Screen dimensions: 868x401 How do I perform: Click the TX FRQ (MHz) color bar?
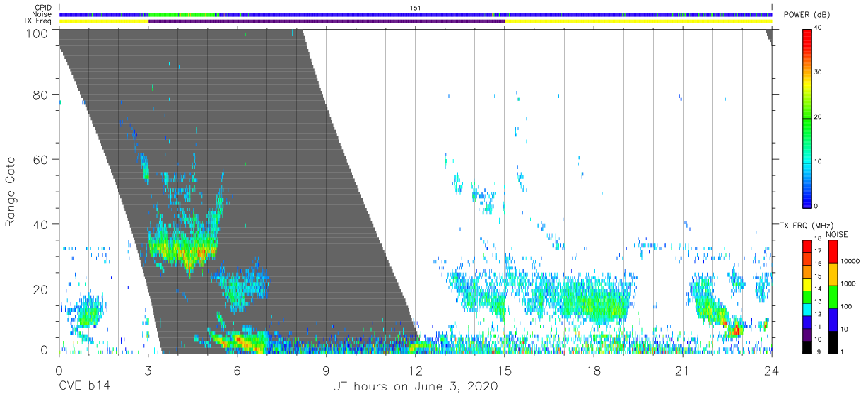[x=807, y=296]
